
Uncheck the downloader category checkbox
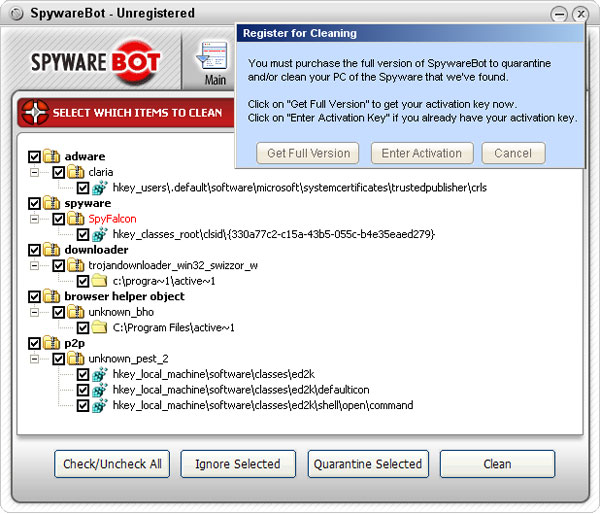[34, 250]
